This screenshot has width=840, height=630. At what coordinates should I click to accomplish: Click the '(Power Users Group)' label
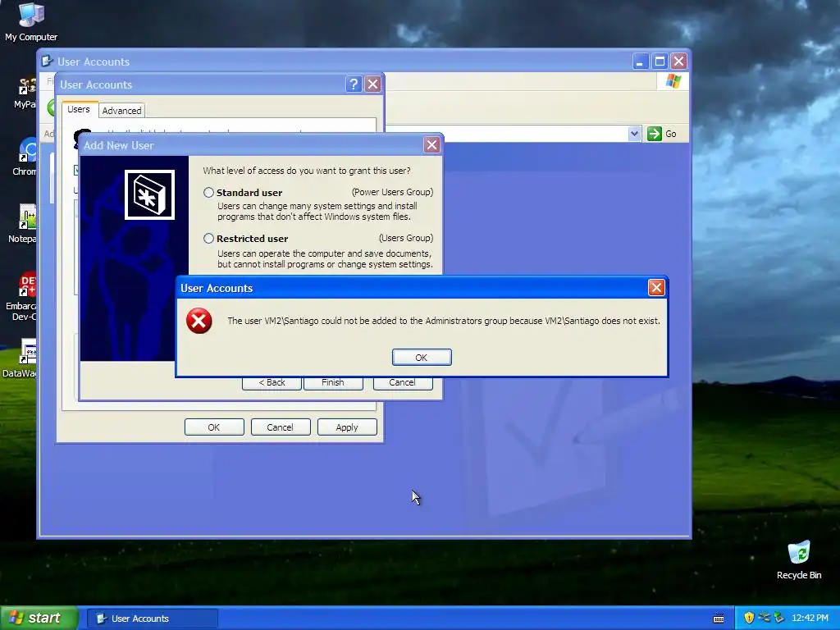pos(392,192)
